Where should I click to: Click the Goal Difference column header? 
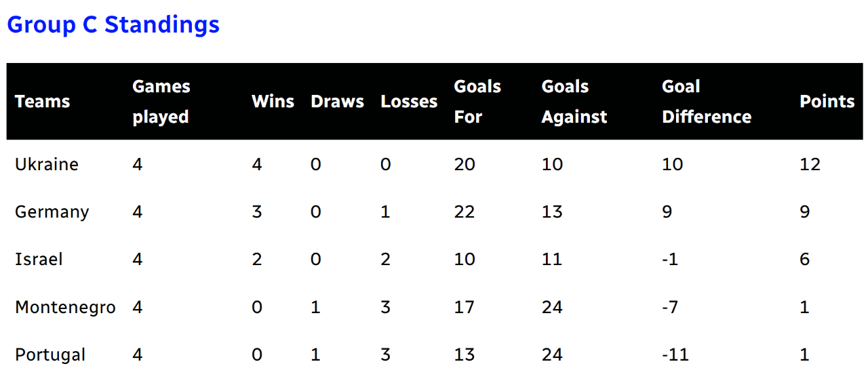click(706, 102)
